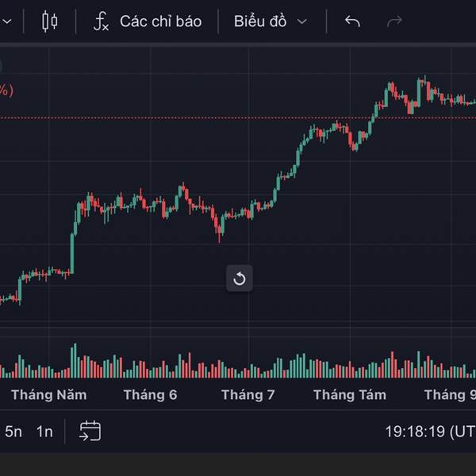
Task: Undo the last chart action
Action: click(353, 21)
